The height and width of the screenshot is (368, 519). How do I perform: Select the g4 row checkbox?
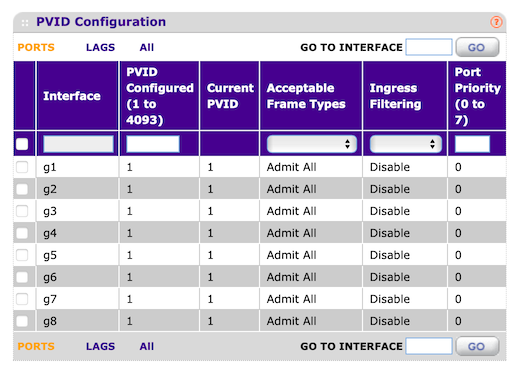[x=22, y=233]
